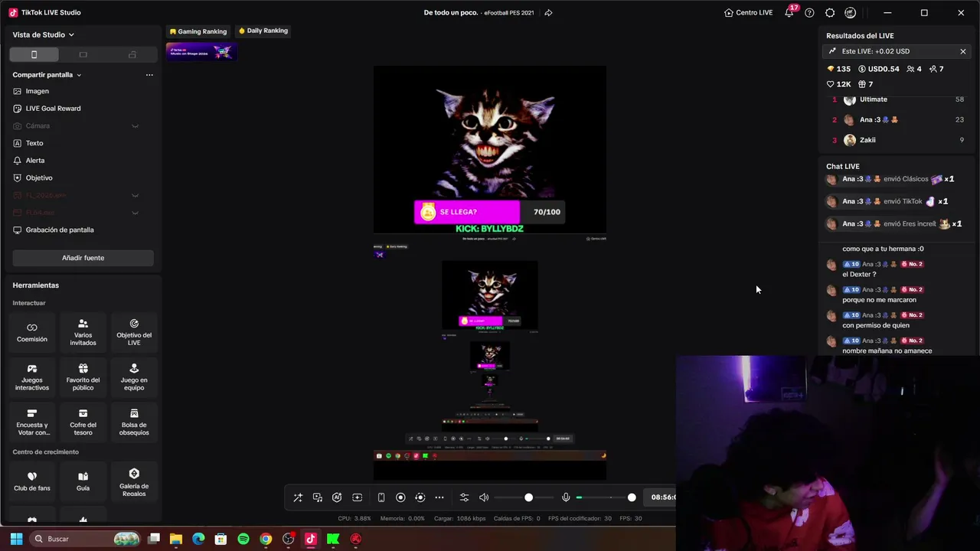This screenshot has height=551, width=980.
Task: Click the dashed-circle replay capture icon
Action: tap(420, 497)
